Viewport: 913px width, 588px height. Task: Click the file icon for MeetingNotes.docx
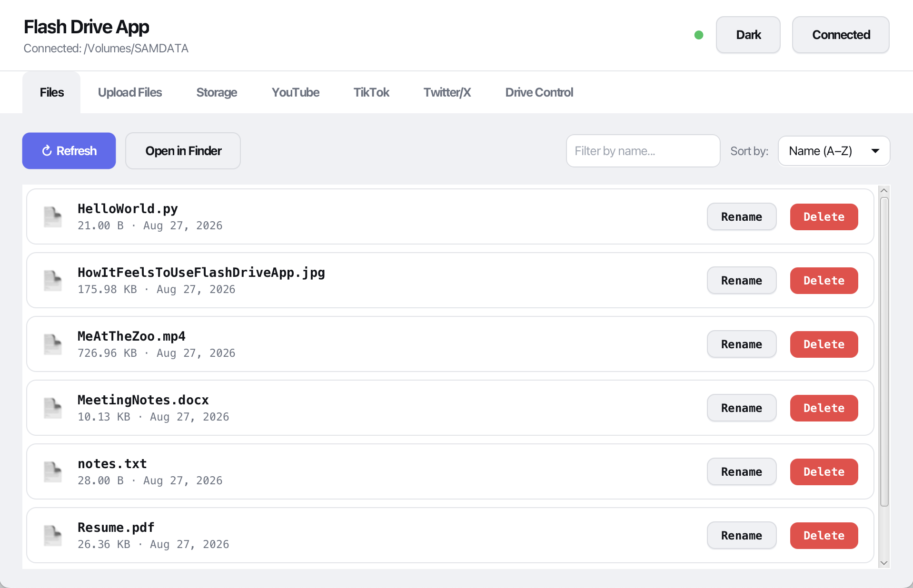click(53, 408)
